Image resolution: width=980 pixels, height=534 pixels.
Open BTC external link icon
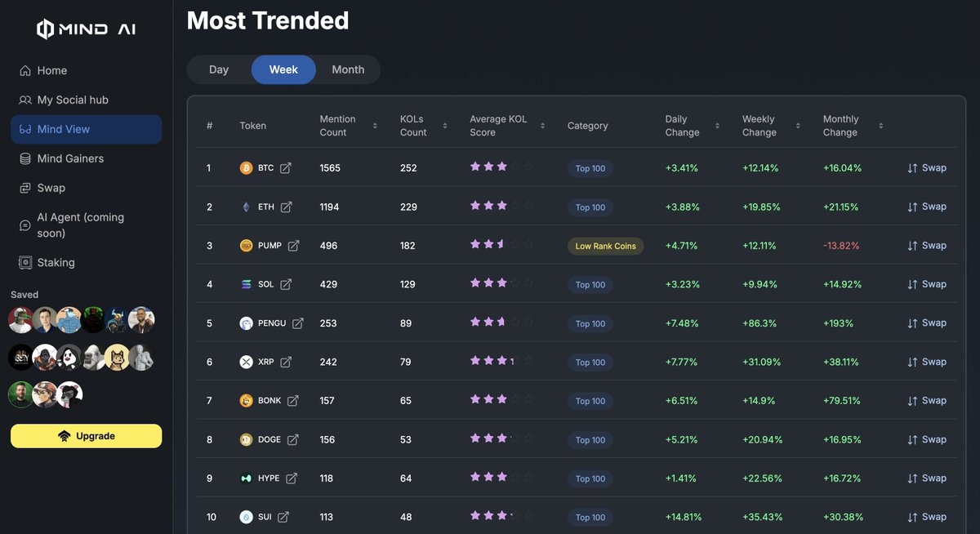click(x=285, y=168)
